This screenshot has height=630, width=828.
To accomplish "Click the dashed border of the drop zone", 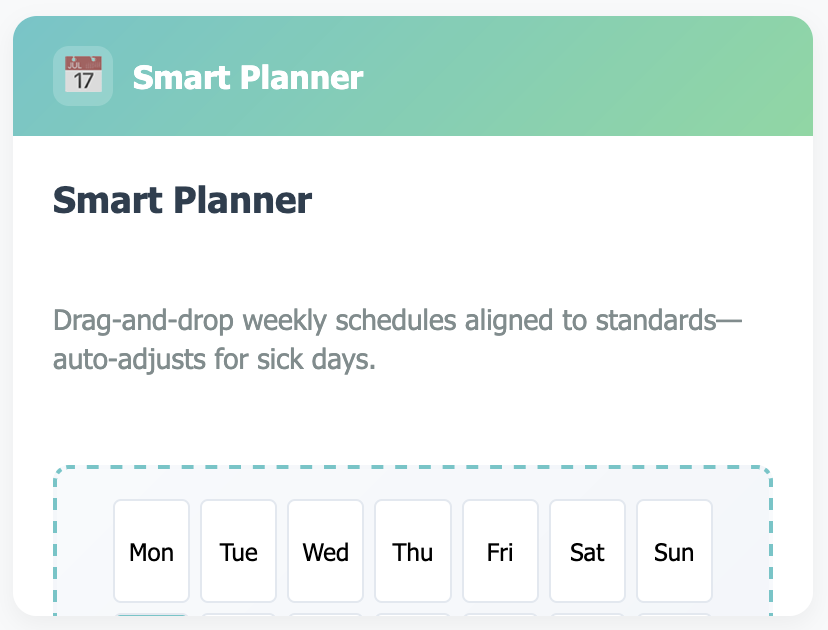I will coord(413,465).
